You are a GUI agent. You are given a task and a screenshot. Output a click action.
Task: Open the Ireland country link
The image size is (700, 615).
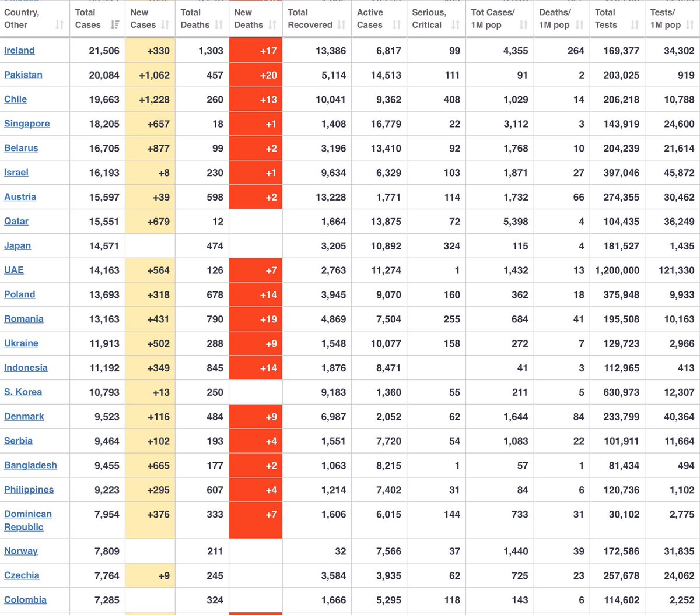pos(19,50)
